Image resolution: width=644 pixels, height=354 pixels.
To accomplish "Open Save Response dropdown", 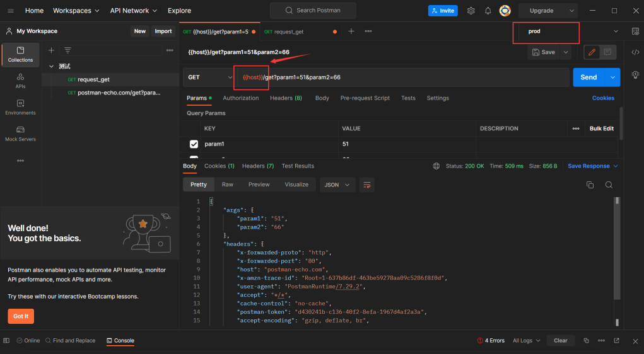I will pyautogui.click(x=593, y=166).
